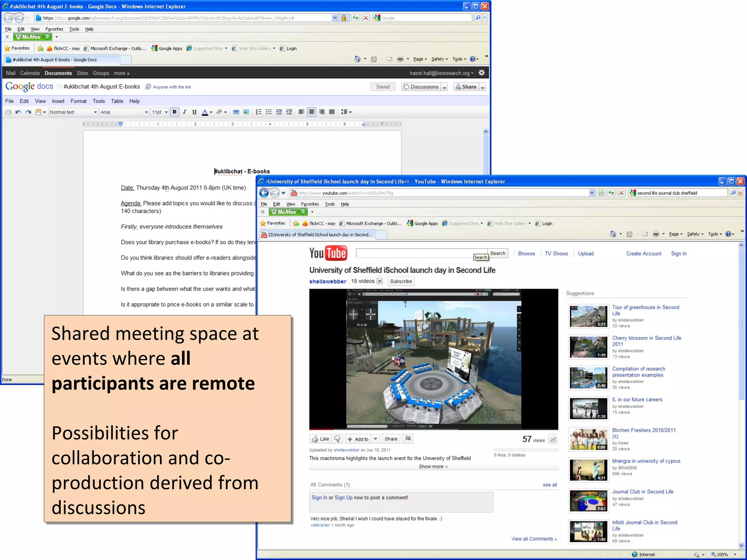This screenshot has height=560, width=747.
Task: Click the YouTube logo
Action: click(328, 253)
